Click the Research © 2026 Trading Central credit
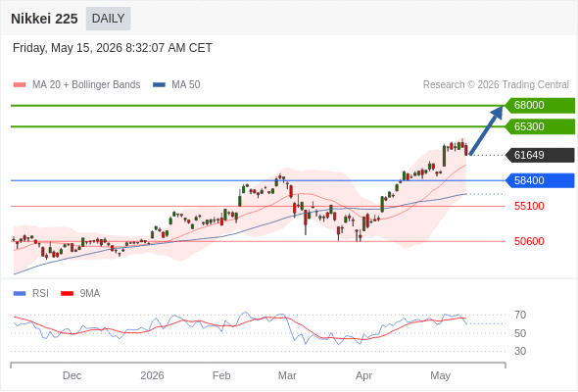Image resolution: width=578 pixels, height=392 pixels. 496,85
